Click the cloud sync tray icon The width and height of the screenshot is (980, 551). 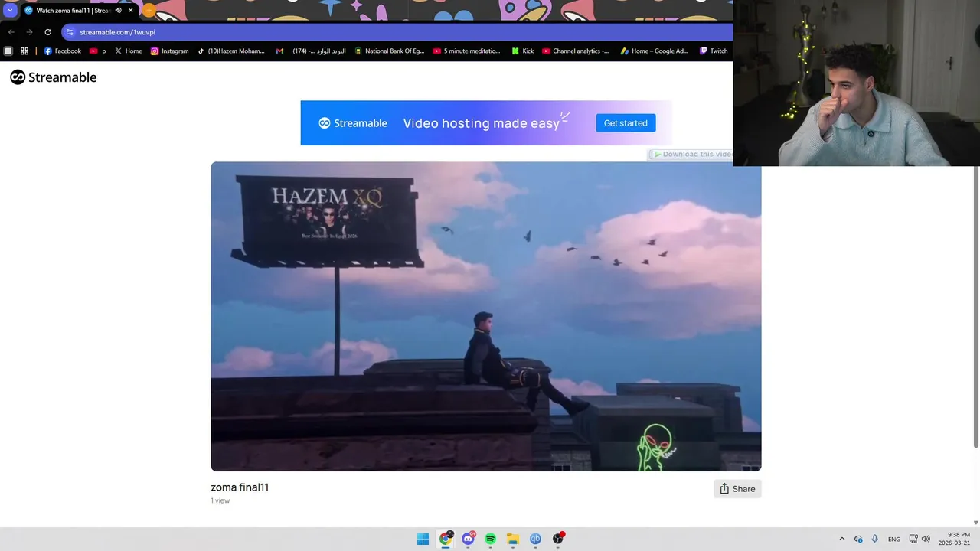[x=858, y=539]
